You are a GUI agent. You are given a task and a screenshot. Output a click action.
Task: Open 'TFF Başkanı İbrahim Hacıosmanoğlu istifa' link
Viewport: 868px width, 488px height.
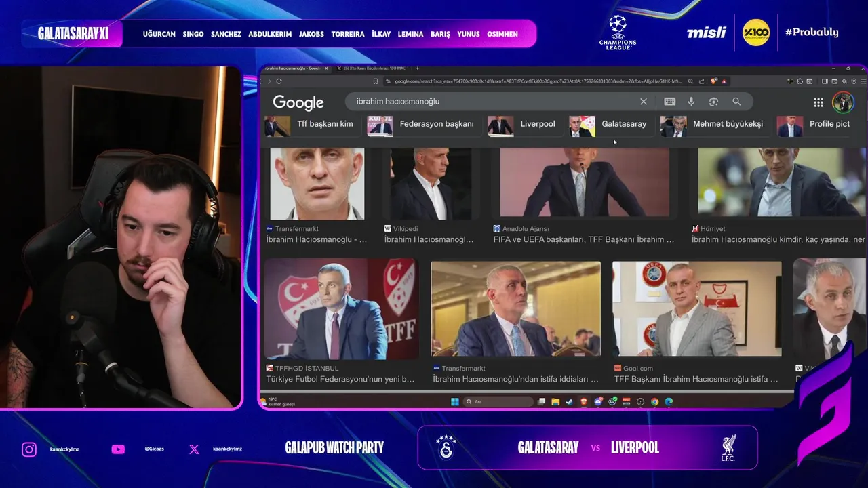(696, 379)
